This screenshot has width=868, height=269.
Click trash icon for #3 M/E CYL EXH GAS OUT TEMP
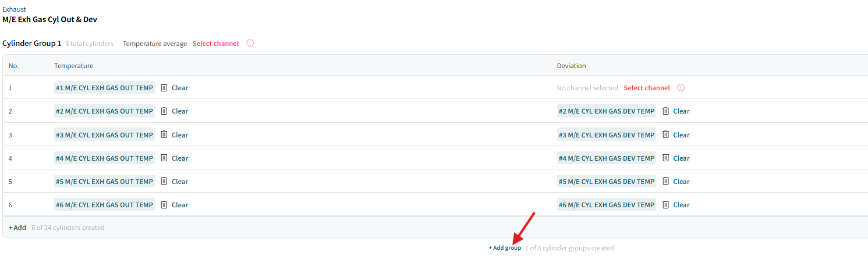[164, 134]
